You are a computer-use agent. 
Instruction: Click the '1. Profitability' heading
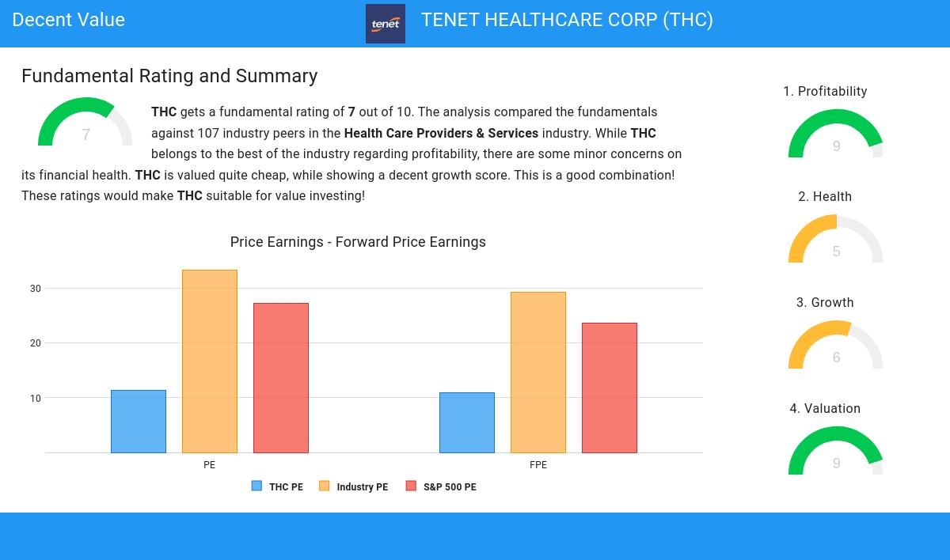pos(825,92)
